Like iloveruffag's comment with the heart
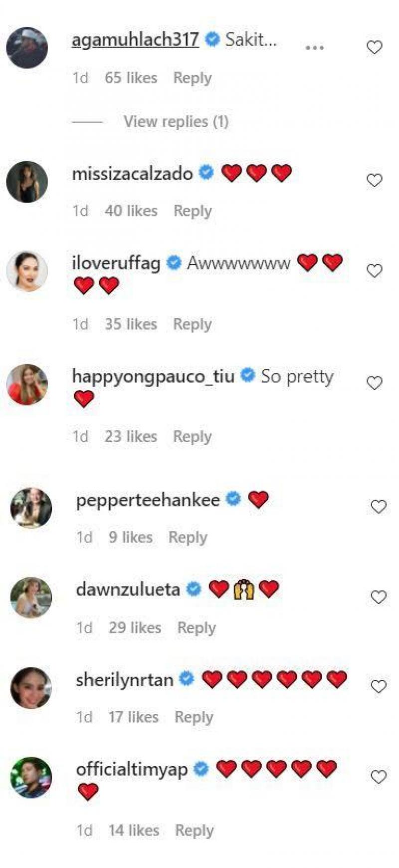The height and width of the screenshot is (868, 399). (374, 271)
